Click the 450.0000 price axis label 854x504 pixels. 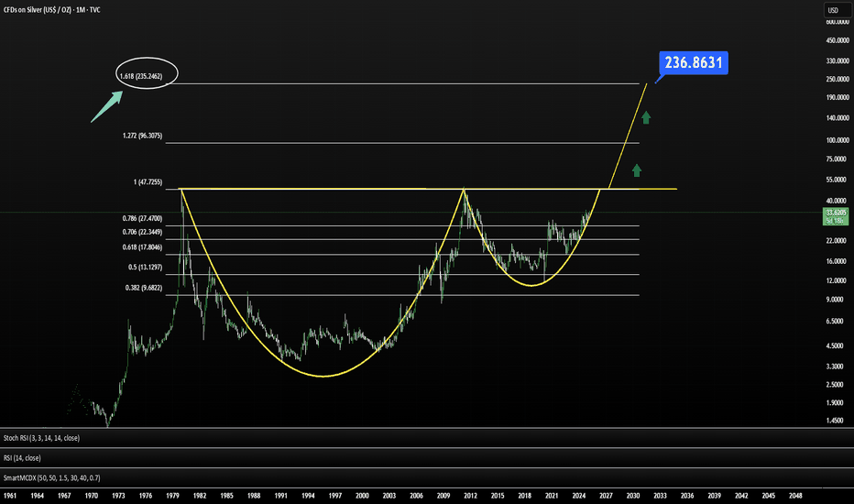838,40
